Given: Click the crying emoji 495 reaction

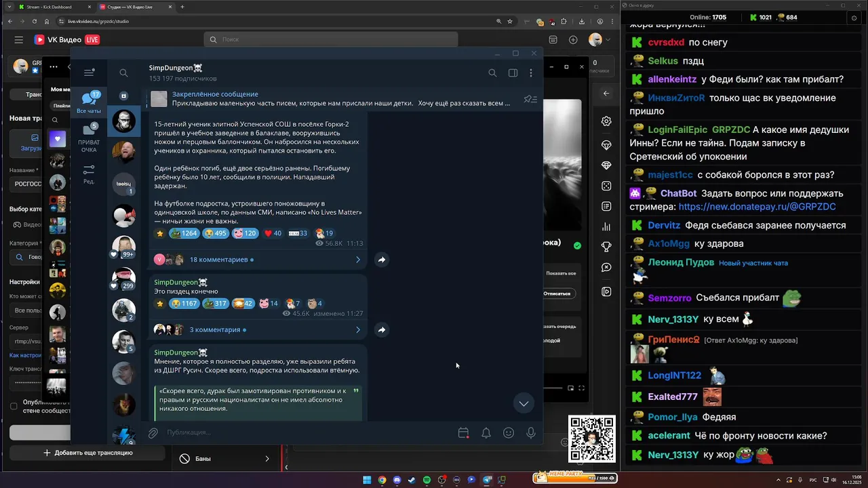Looking at the screenshot, I should (216, 233).
